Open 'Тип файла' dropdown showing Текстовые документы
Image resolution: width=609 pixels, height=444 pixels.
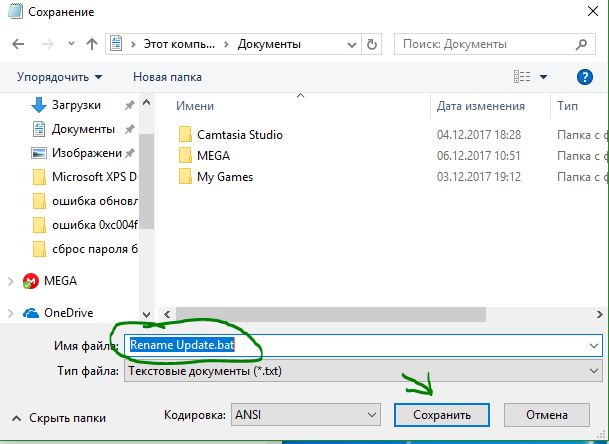(363, 371)
